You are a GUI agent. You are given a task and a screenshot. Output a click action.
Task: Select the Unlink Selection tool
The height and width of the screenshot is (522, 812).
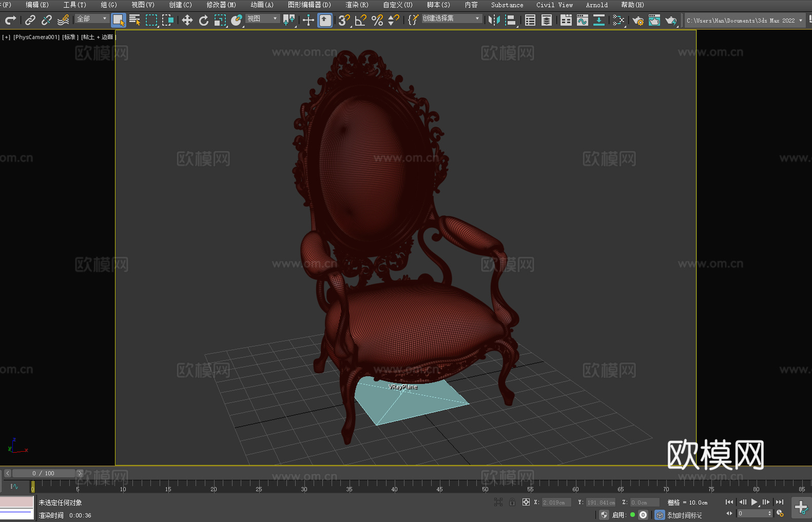pos(47,20)
